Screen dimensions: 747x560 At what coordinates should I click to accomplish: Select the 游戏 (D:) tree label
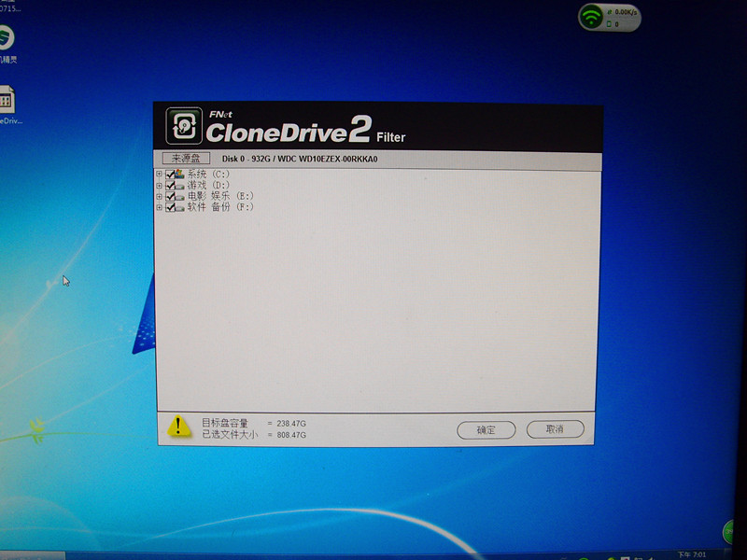click(208, 185)
